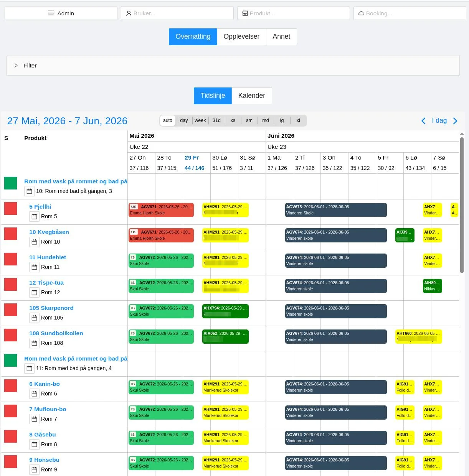The height and width of the screenshot is (476, 469).
Task: Focus the Bruker search field
Action: [x=177, y=13]
